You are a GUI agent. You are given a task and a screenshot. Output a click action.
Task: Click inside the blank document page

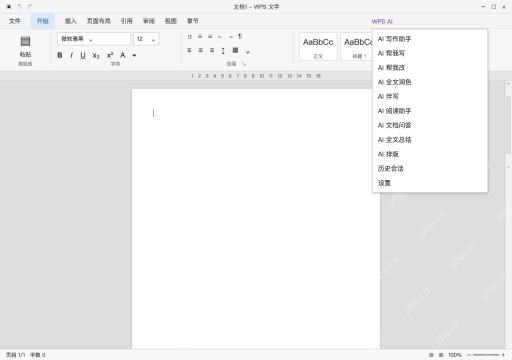(256, 219)
